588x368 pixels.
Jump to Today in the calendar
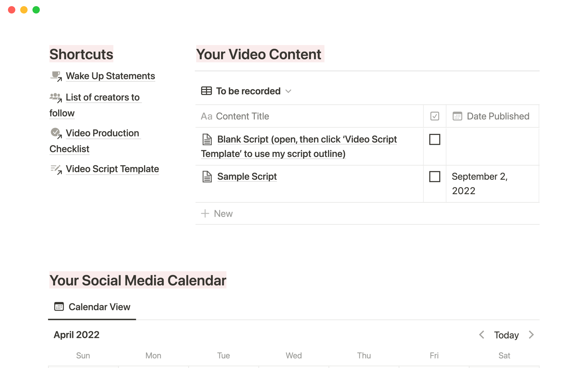point(506,335)
